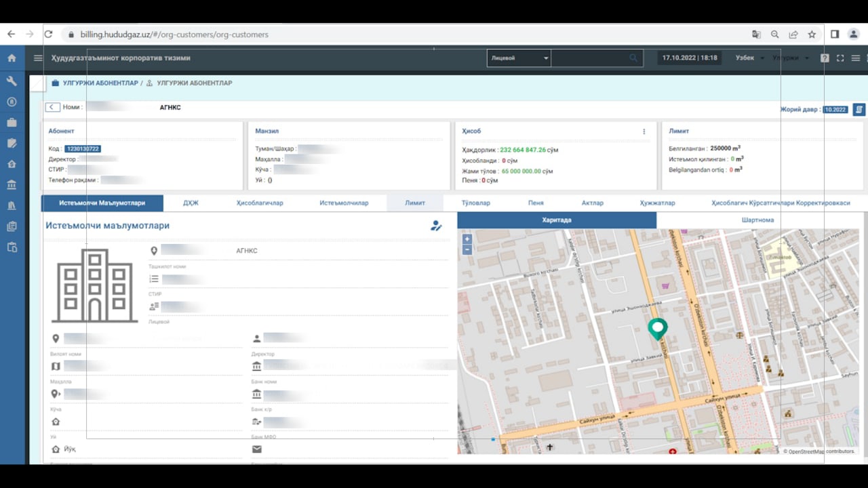Click the green location marker on map
The width and height of the screenshot is (868, 488).
pos(656,329)
